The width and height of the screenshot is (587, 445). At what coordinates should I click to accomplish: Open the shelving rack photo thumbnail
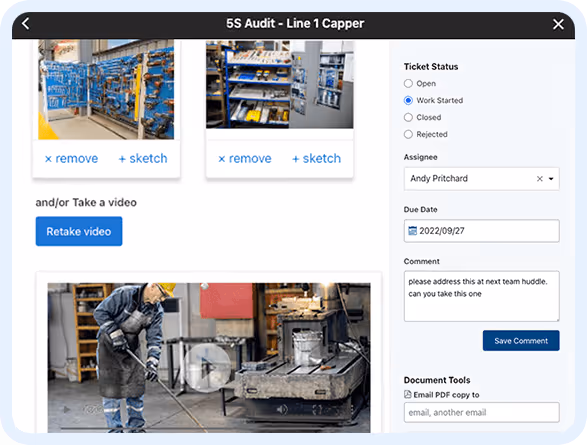[x=279, y=84]
